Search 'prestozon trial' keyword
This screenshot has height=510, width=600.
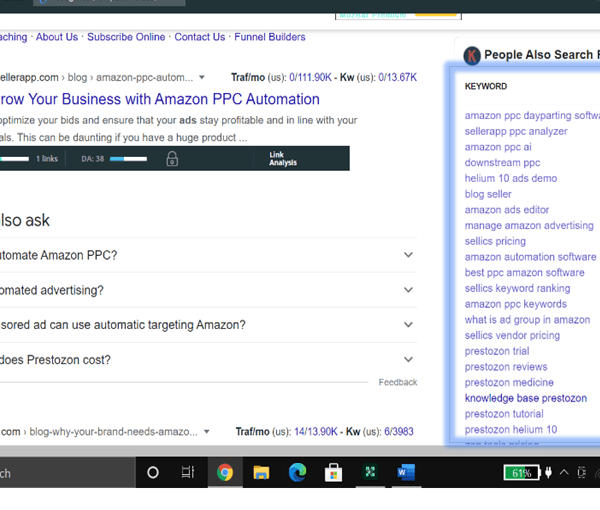[x=497, y=351]
